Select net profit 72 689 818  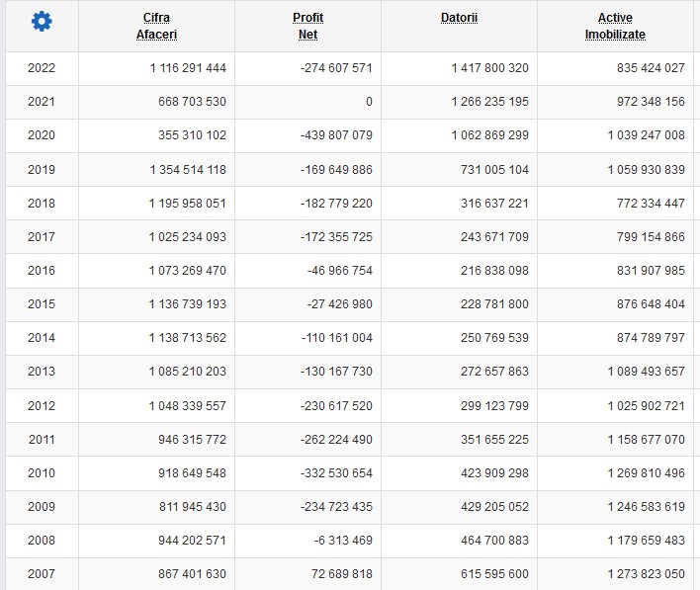(341, 574)
